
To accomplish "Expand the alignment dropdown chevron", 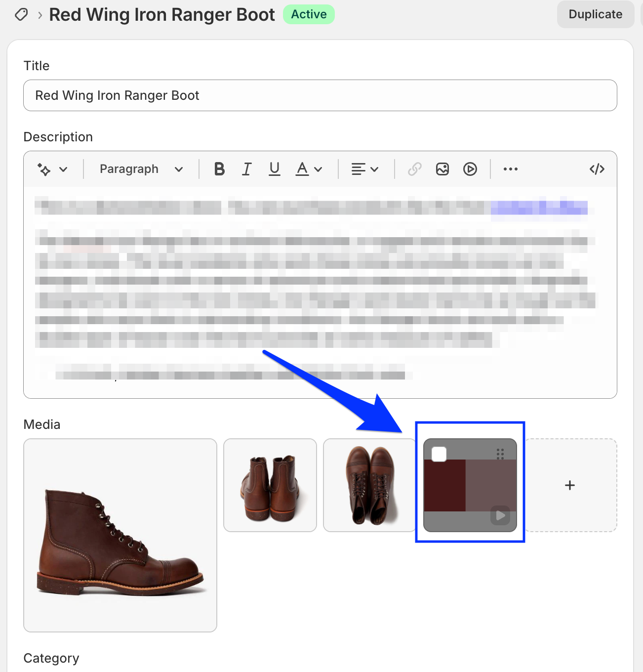I will tap(374, 169).
